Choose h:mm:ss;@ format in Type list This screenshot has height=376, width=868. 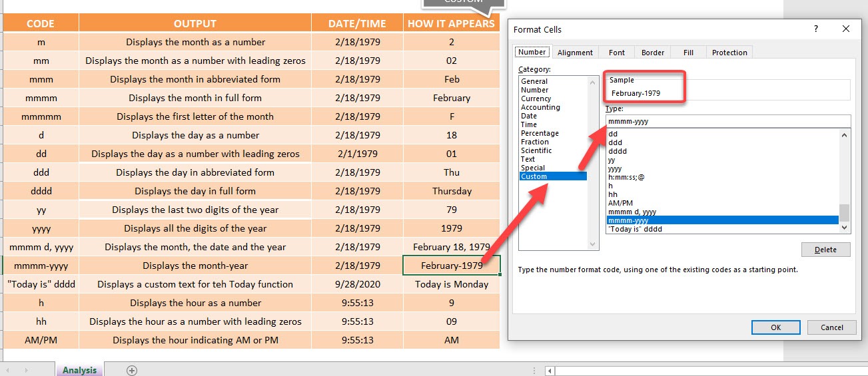click(723, 177)
